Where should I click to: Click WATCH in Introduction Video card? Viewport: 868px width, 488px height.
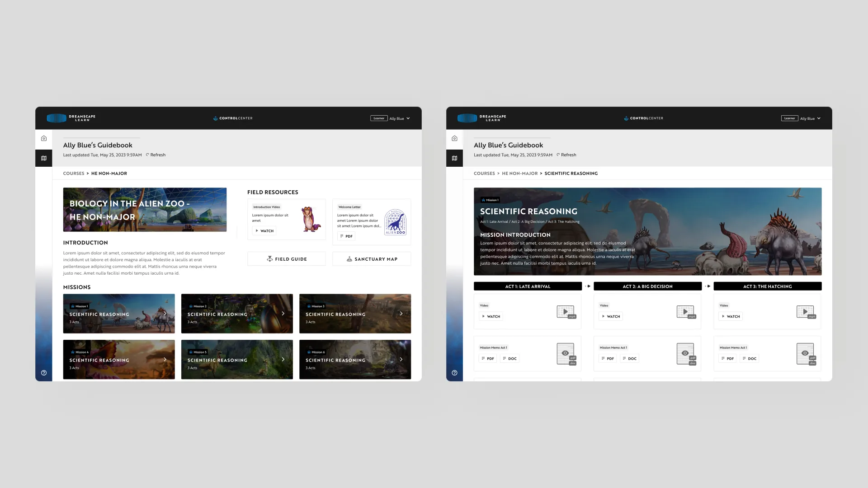(x=264, y=231)
